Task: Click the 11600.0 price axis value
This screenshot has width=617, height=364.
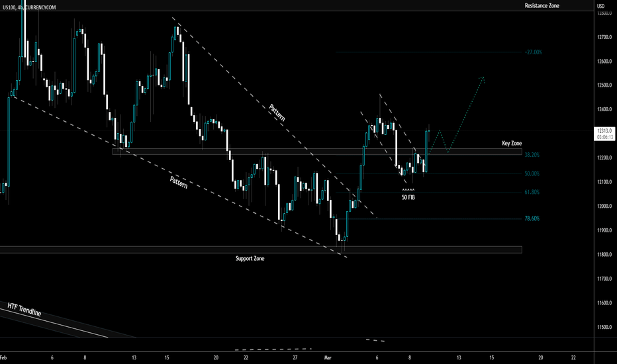Action: pyautogui.click(x=604, y=303)
